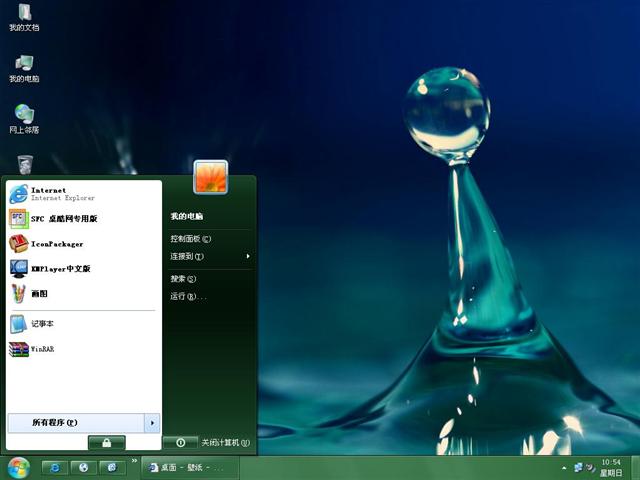Open 回收站 Recycle Bin desktop icon

point(24,164)
